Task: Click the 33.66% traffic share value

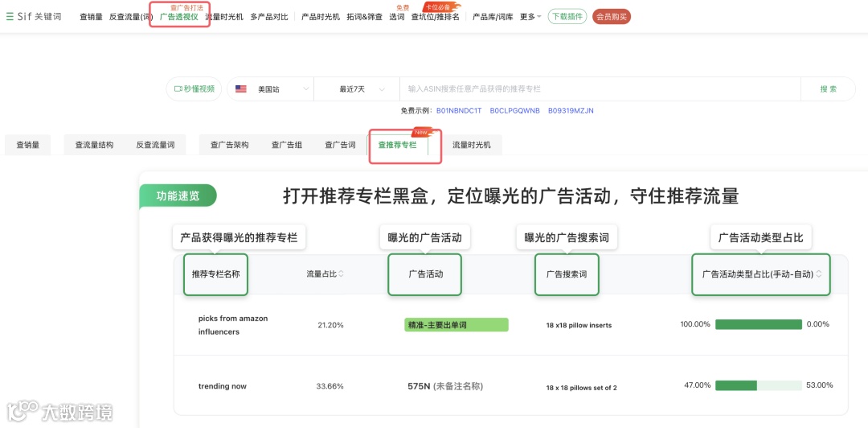Action: (330, 386)
